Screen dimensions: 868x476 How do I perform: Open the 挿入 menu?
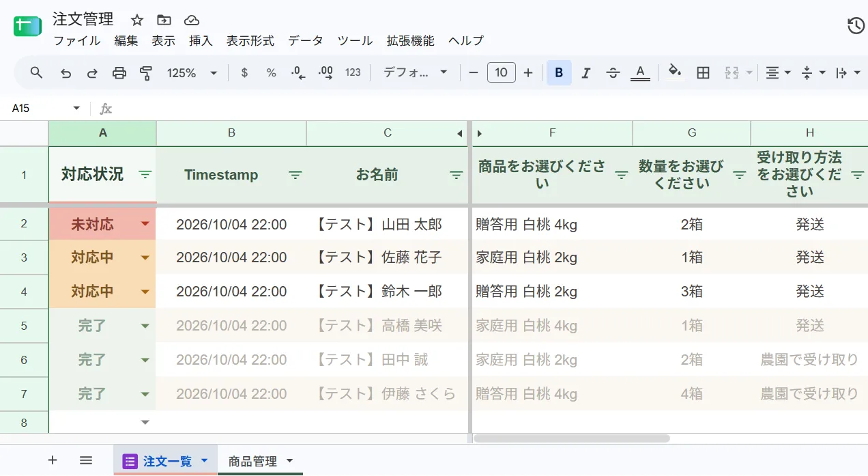(x=201, y=41)
